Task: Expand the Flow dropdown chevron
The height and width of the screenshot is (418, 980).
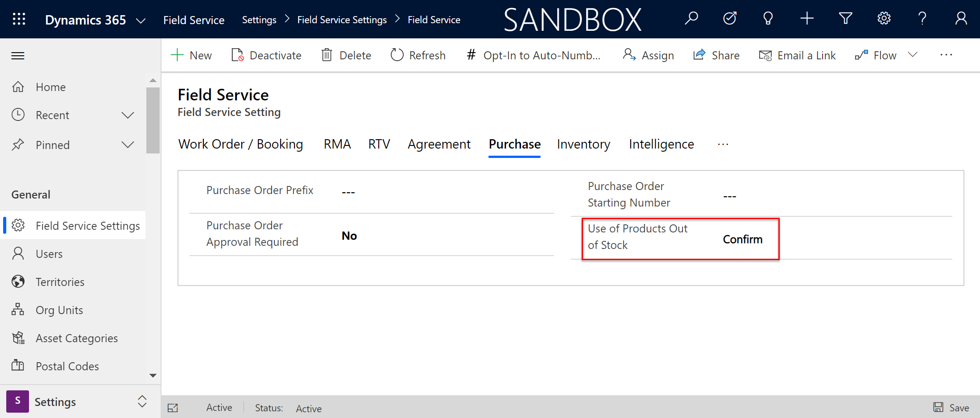Action: (913, 55)
